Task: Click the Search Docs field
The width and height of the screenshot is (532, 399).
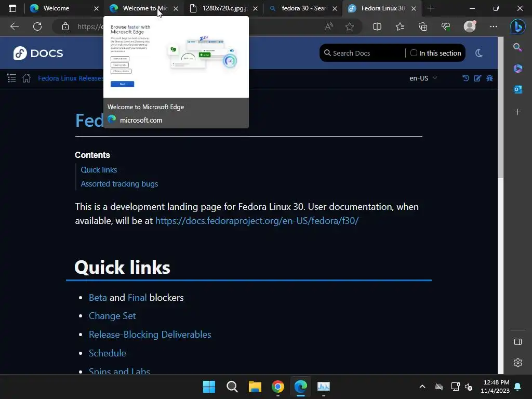Action: point(363,54)
